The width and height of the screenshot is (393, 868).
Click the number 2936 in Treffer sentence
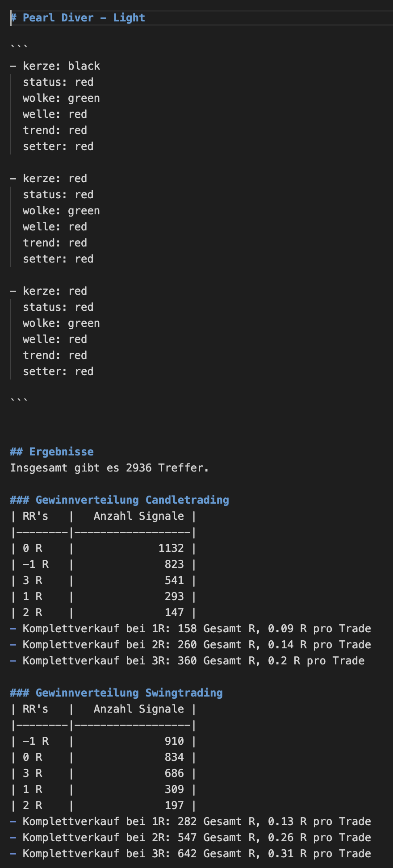point(138,468)
